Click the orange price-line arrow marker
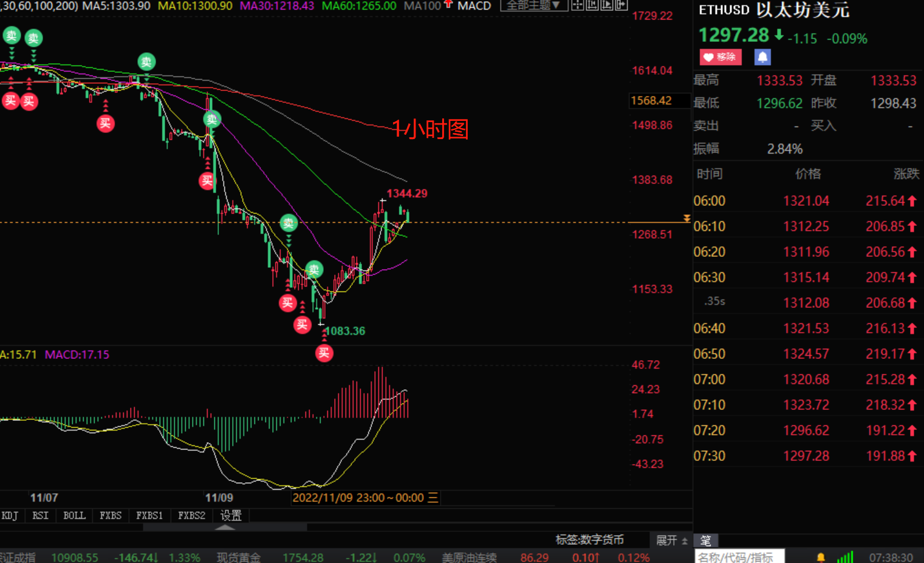The height and width of the screenshot is (563, 924). (686, 218)
